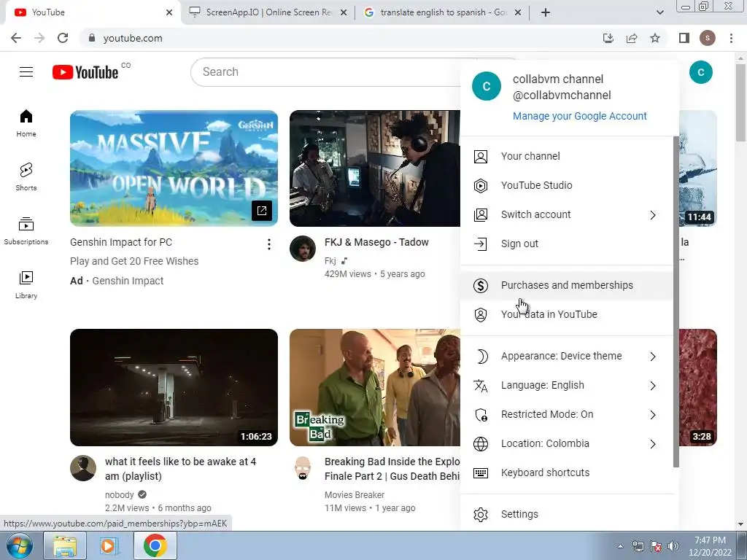This screenshot has height=560, width=747.
Task: Open Chrome profile avatar S
Action: coord(708,38)
